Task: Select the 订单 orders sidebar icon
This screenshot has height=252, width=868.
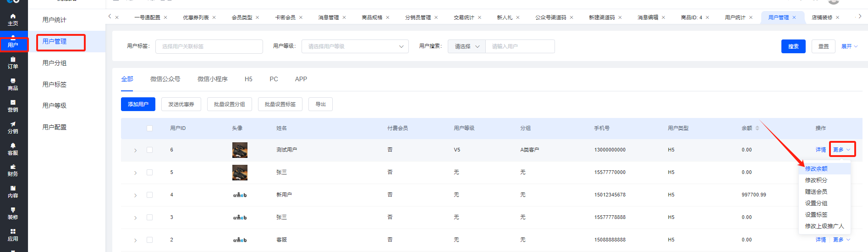Action: tap(13, 63)
